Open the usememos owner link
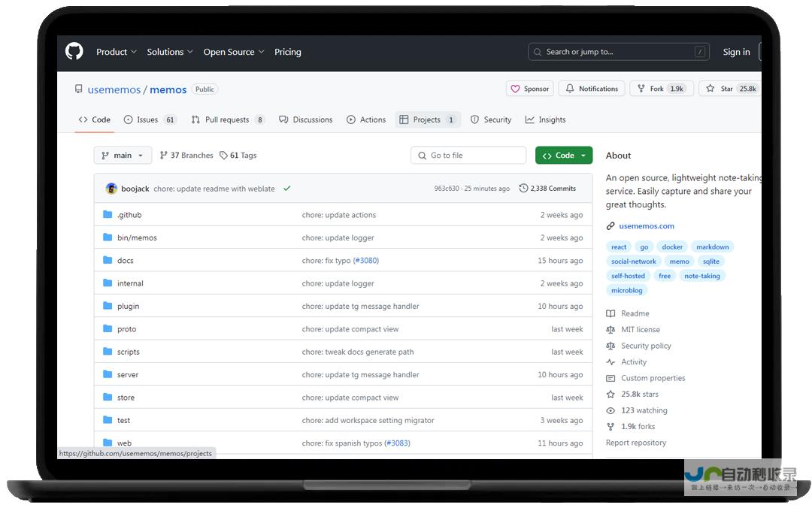Viewport: 812px width, 511px height. pos(114,89)
